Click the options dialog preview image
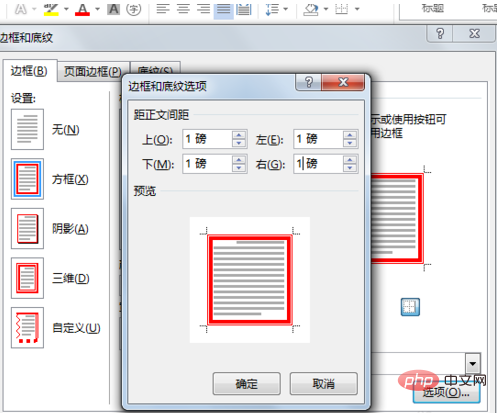Screen dimensions: 497x413 [x=250, y=280]
